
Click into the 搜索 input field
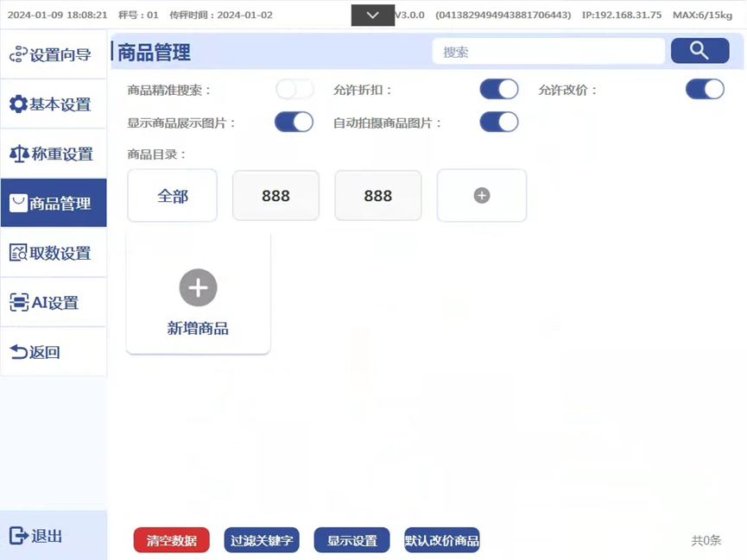(548, 52)
